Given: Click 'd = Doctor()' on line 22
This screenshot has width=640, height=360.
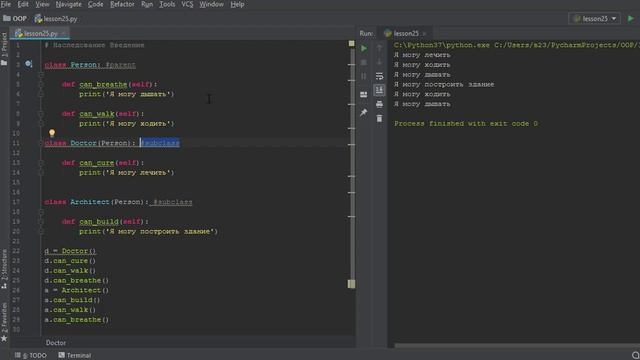Looking at the screenshot, I should click(70, 251).
